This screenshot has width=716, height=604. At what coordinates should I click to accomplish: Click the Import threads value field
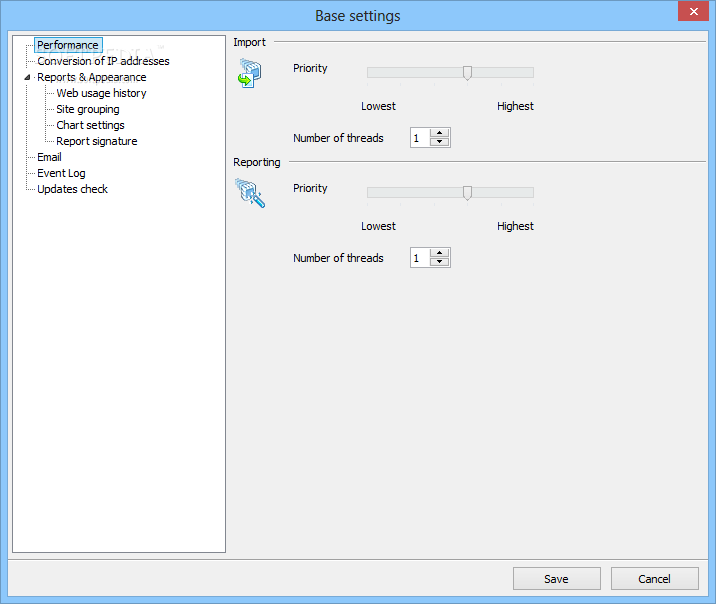(420, 138)
